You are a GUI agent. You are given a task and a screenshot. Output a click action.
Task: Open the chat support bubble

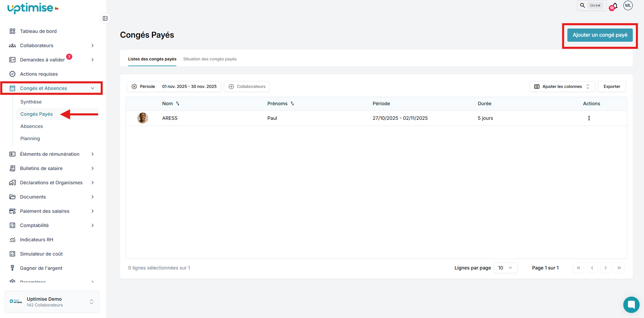pyautogui.click(x=631, y=304)
